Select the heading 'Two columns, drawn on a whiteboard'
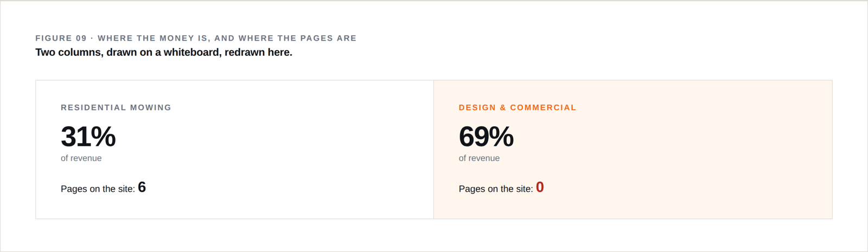Screen dimensions: 868x252 tap(164, 53)
